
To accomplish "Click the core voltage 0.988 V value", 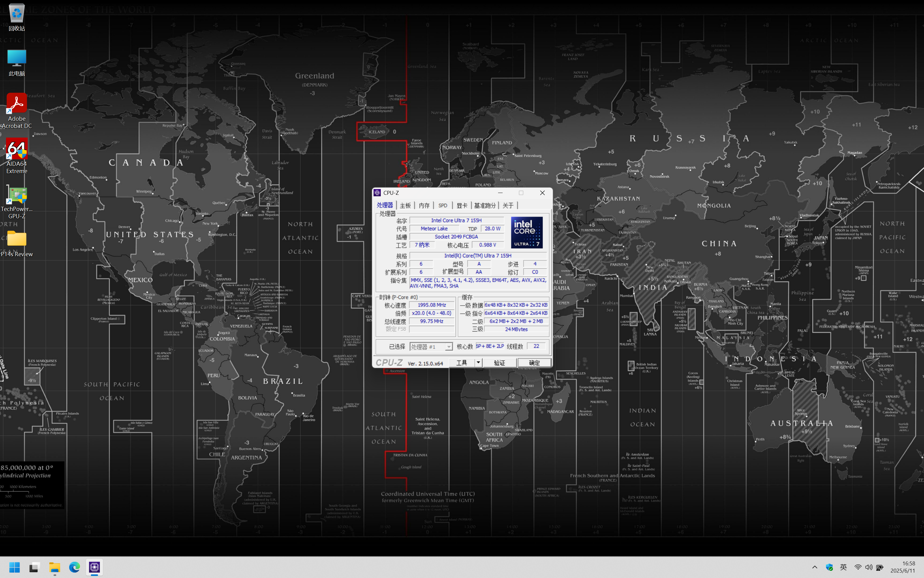I will (488, 245).
